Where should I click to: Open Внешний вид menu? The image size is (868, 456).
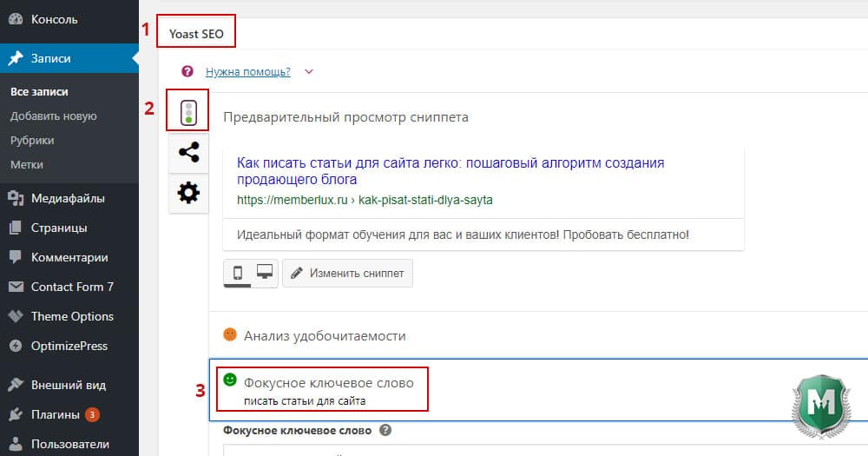pyautogui.click(x=69, y=385)
